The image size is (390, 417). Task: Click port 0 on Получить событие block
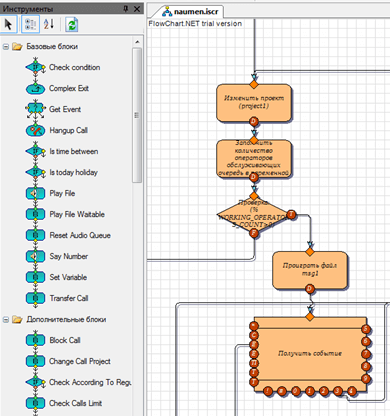(x=296, y=391)
